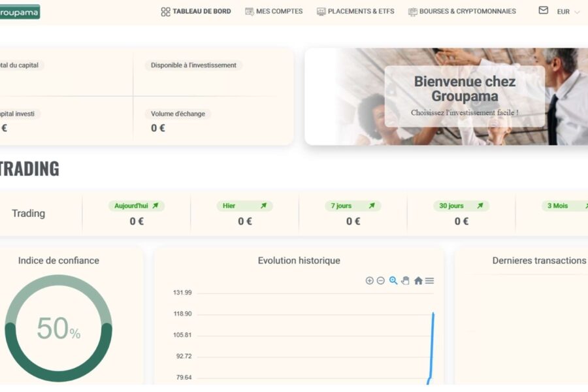The width and height of the screenshot is (588, 392).
Task: Click the 131.99 axis label
Action: [182, 293]
